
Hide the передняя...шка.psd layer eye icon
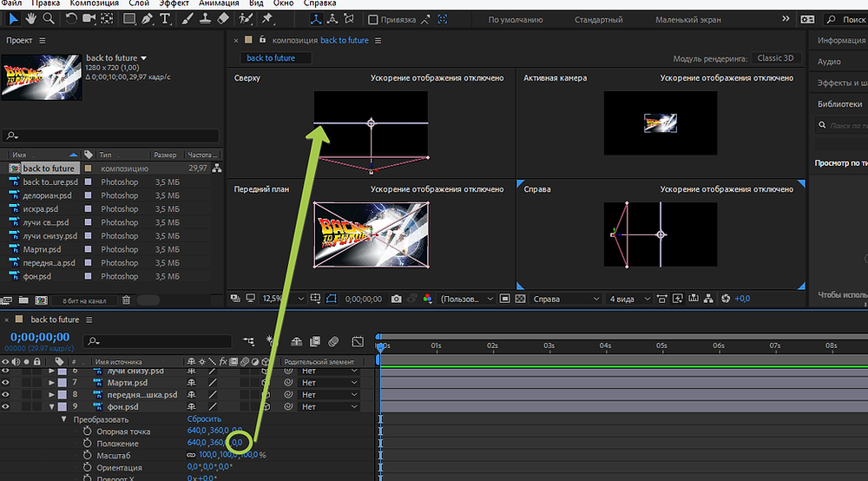tap(5, 395)
